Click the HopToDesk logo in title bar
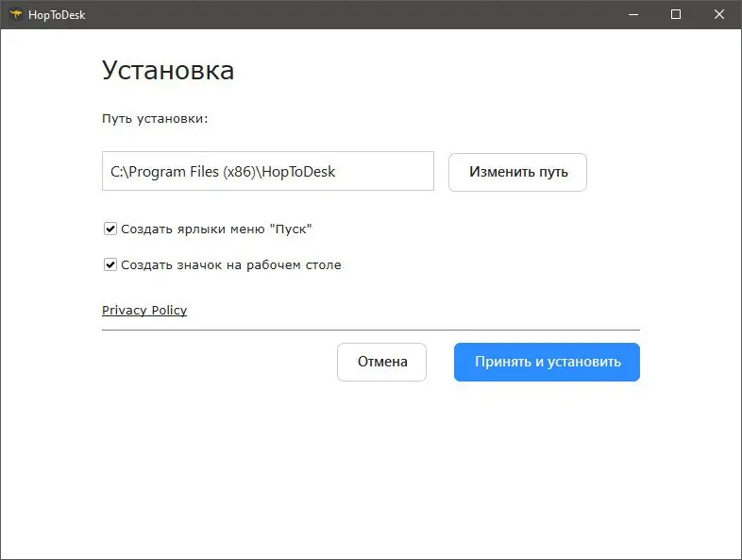Image resolution: width=742 pixels, height=560 pixels. click(x=15, y=14)
